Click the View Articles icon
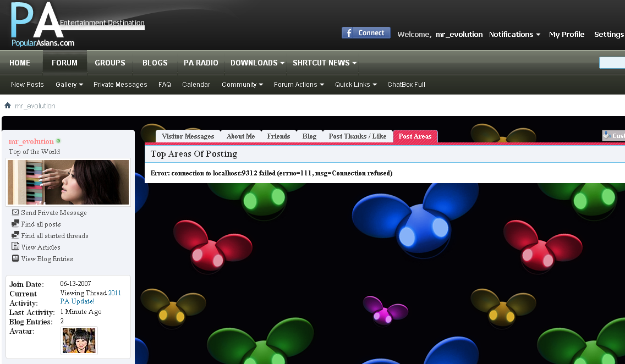The width and height of the screenshot is (625, 364). 15,246
